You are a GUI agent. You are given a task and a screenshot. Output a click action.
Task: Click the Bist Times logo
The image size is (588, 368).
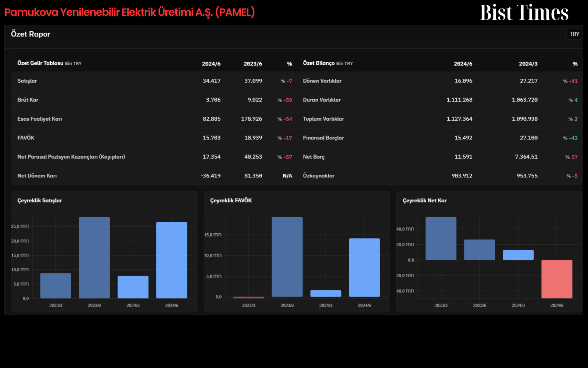click(524, 13)
